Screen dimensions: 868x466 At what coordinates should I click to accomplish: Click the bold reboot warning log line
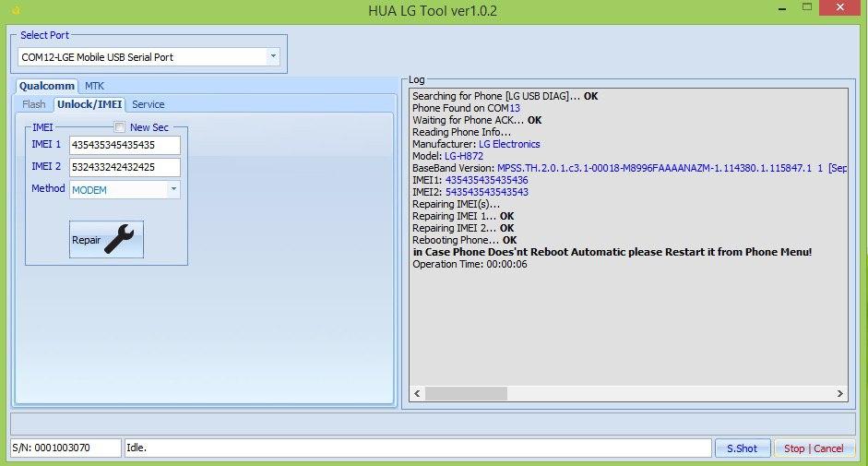(612, 252)
